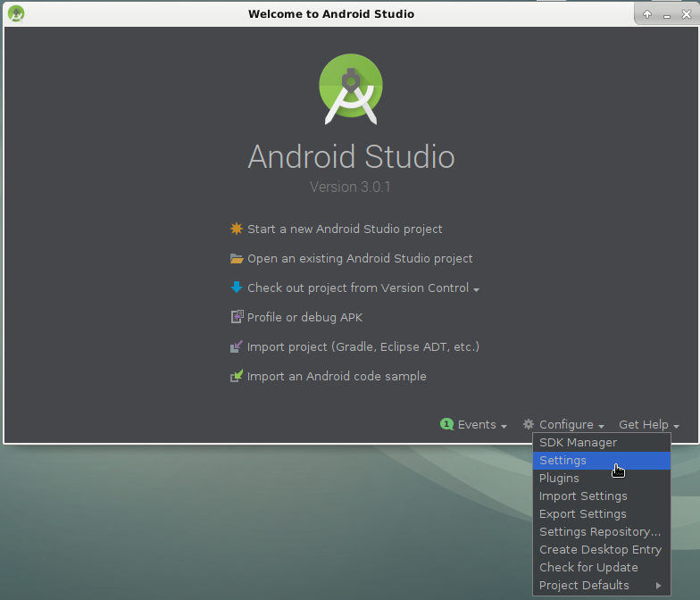700x600 pixels.
Task: Open an existing Android Studio project
Action: click(x=360, y=258)
